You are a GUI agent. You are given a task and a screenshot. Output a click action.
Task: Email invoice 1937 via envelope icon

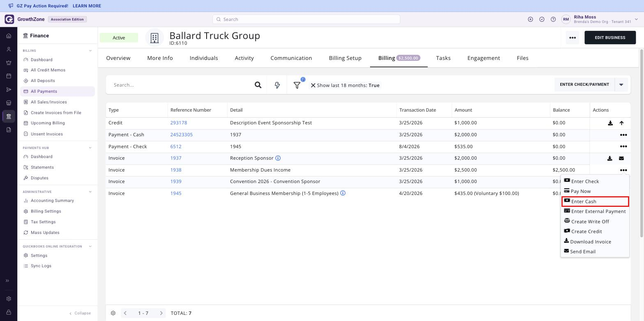(621, 158)
